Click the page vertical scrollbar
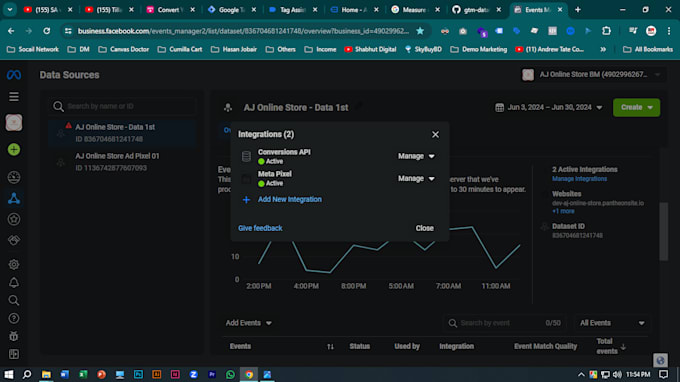This screenshot has height=382, width=680. [x=664, y=232]
